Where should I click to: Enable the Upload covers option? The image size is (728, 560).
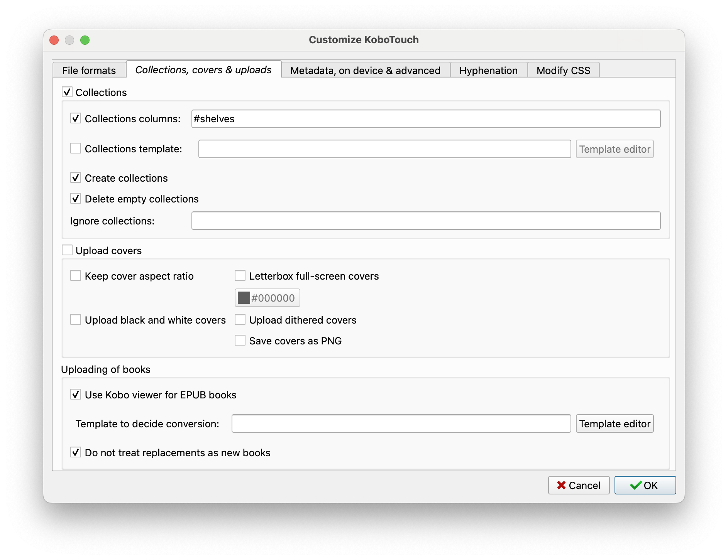click(67, 250)
